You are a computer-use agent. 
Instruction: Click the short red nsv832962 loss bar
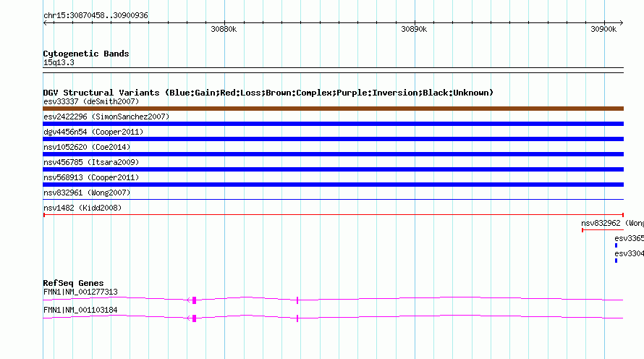pyautogui.click(x=603, y=230)
